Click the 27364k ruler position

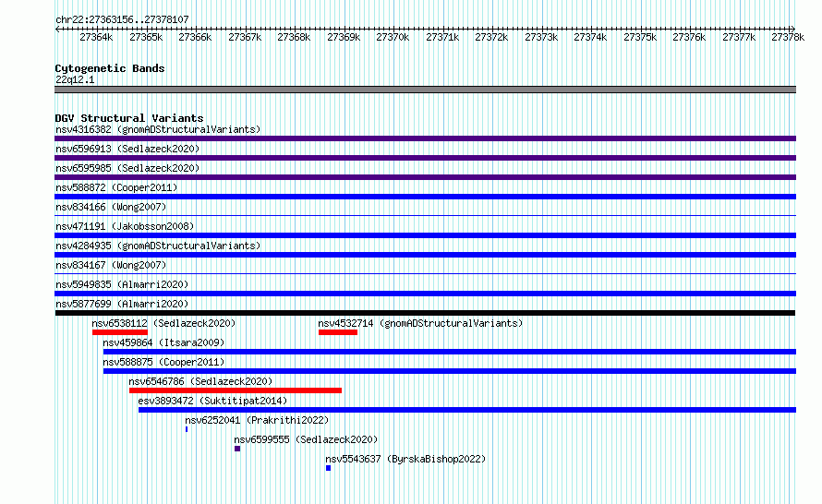coord(96,37)
